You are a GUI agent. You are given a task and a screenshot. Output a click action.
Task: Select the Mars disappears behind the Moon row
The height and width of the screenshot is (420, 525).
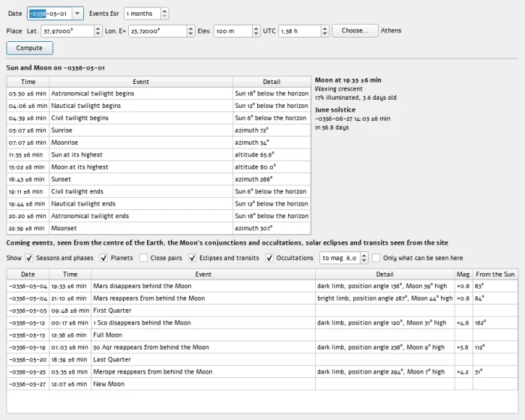262,286
